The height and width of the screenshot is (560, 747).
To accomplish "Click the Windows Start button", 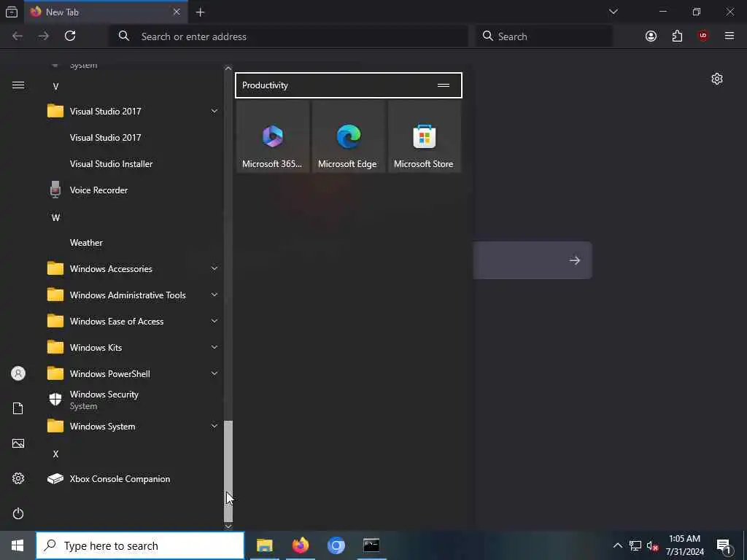I will 18,545.
